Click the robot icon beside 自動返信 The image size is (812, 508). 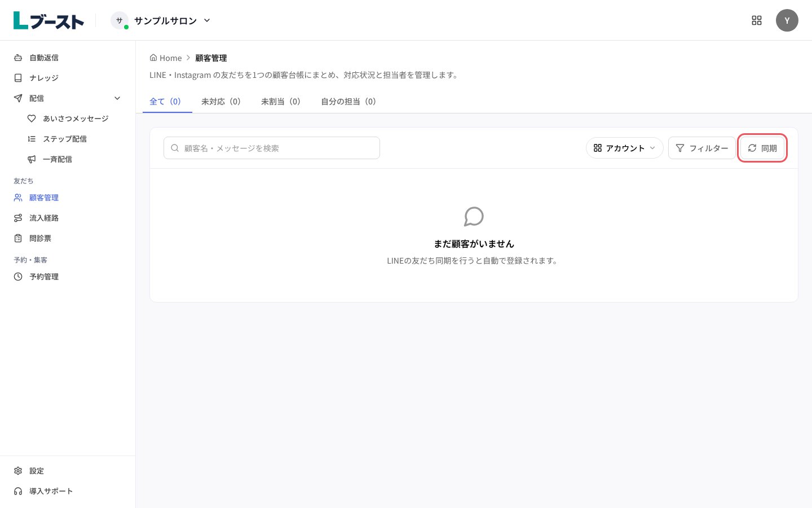coord(18,58)
